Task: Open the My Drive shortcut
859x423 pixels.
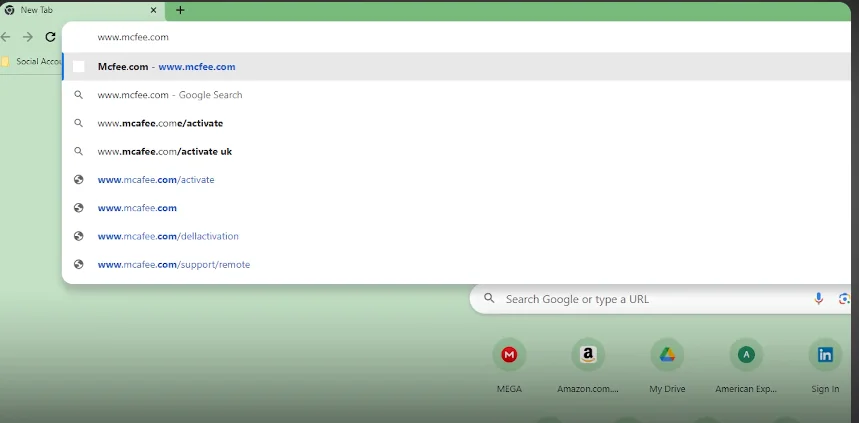Action: click(x=667, y=365)
